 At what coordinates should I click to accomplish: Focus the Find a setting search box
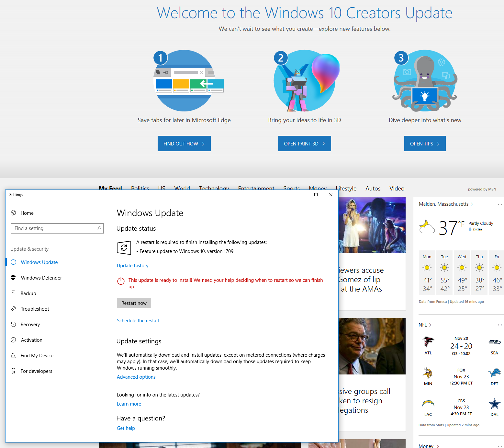click(57, 228)
